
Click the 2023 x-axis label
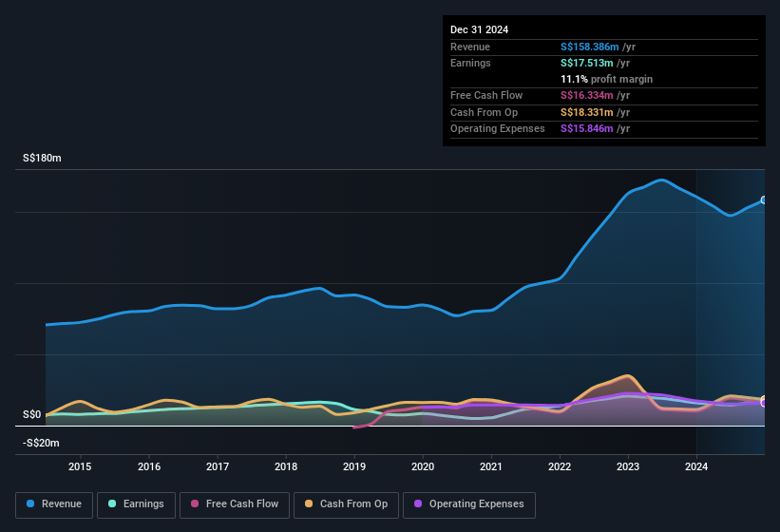pos(628,466)
